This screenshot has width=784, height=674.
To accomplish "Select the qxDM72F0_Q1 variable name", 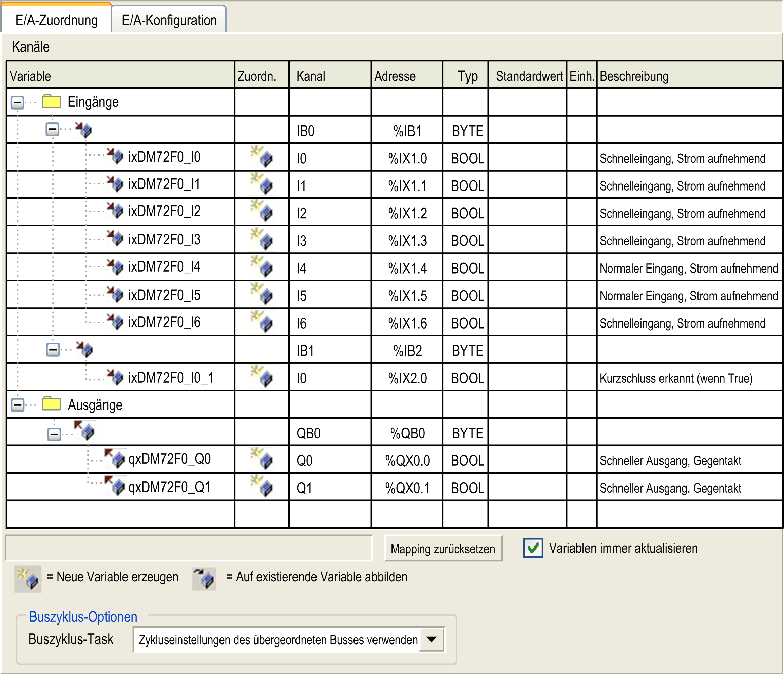I will (169, 487).
